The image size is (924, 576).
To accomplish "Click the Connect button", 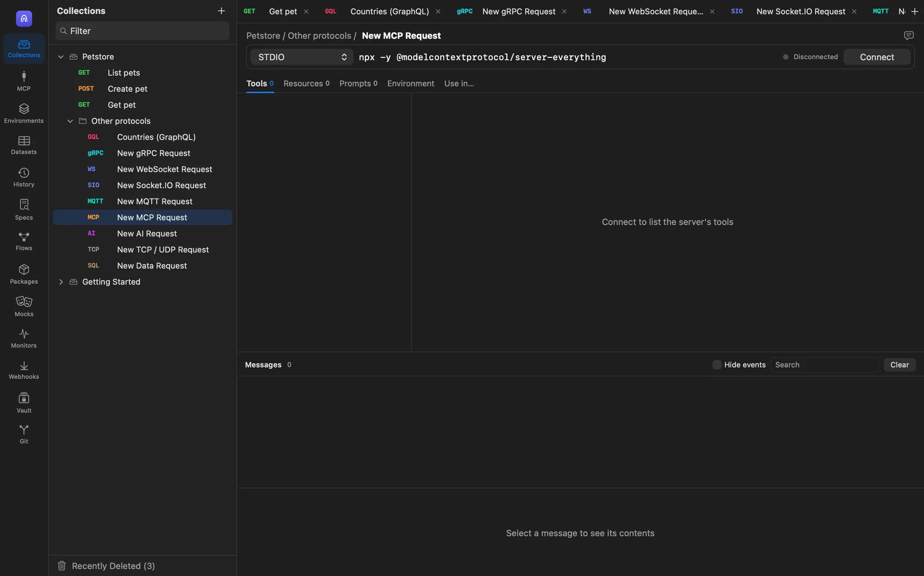I will (876, 57).
